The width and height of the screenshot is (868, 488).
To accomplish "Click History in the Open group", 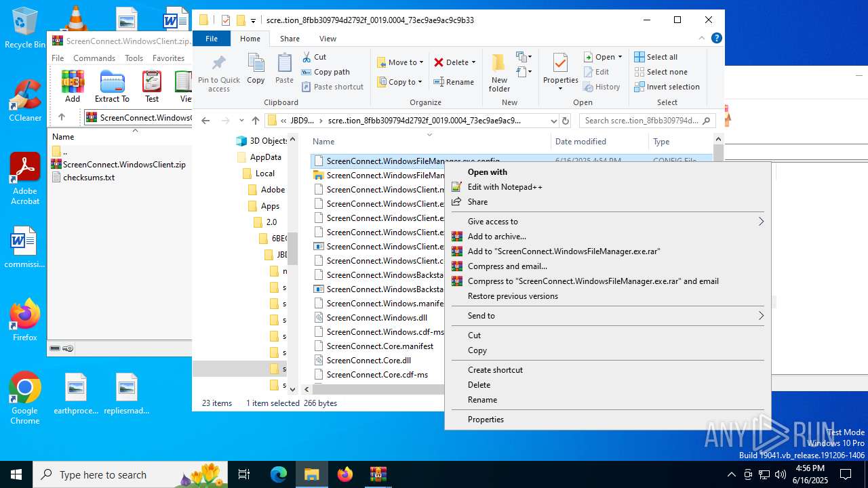I will (x=601, y=87).
